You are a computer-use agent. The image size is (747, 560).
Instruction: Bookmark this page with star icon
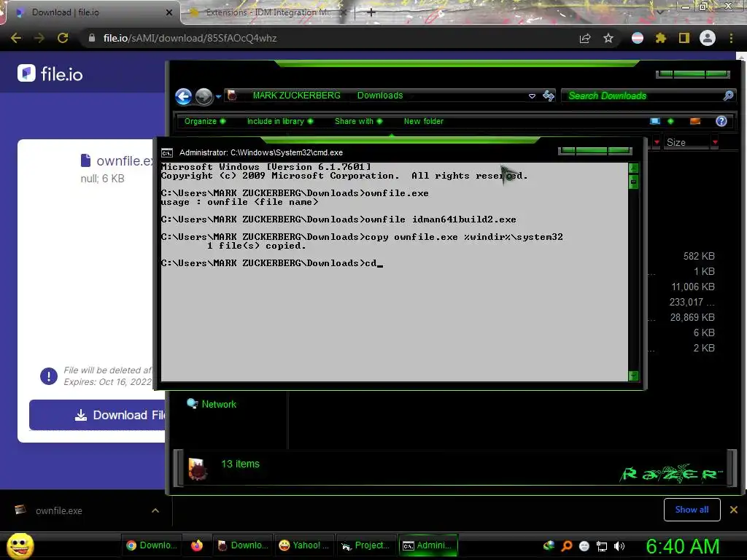(608, 38)
